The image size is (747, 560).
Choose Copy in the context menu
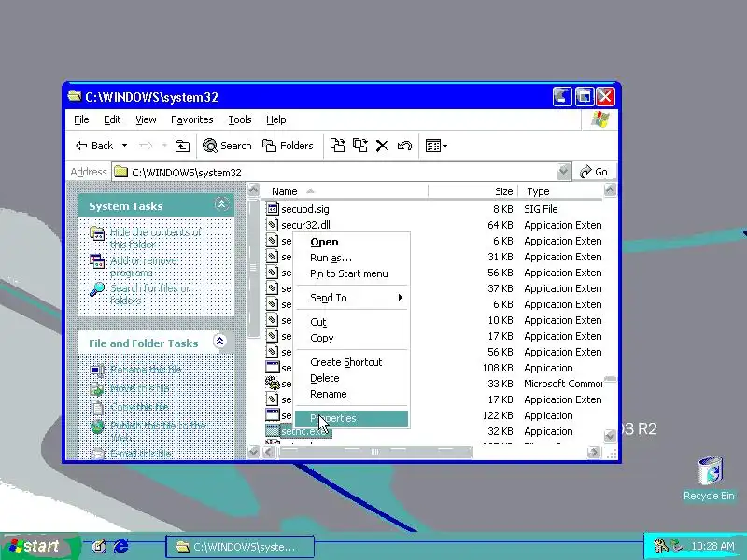[x=352, y=338]
